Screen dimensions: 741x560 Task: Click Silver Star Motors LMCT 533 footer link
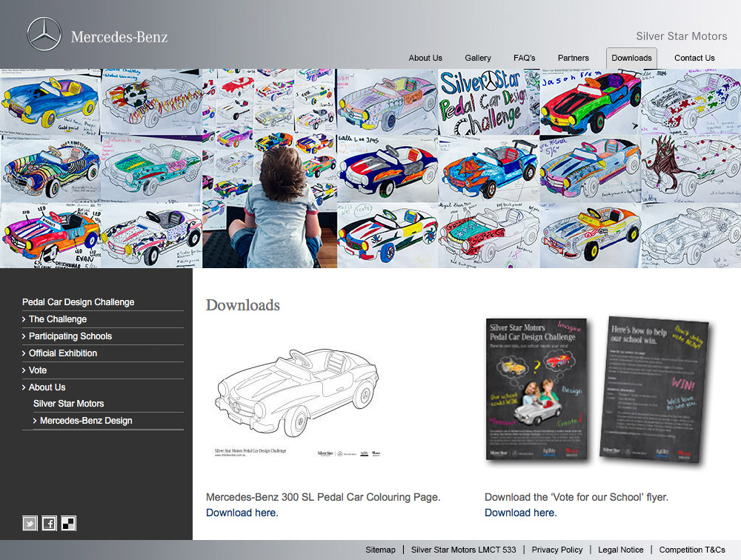pyautogui.click(x=464, y=550)
